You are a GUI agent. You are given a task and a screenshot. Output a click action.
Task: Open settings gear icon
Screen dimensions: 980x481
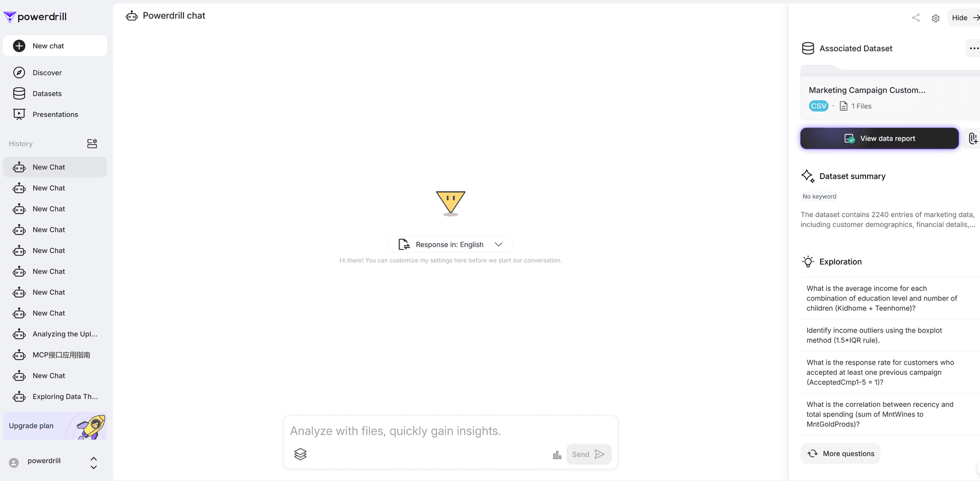point(935,18)
